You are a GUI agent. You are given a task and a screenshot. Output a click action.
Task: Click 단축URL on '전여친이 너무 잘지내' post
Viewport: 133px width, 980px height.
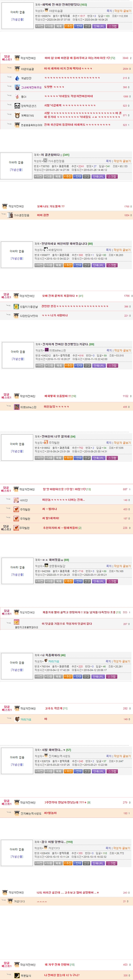99,458
